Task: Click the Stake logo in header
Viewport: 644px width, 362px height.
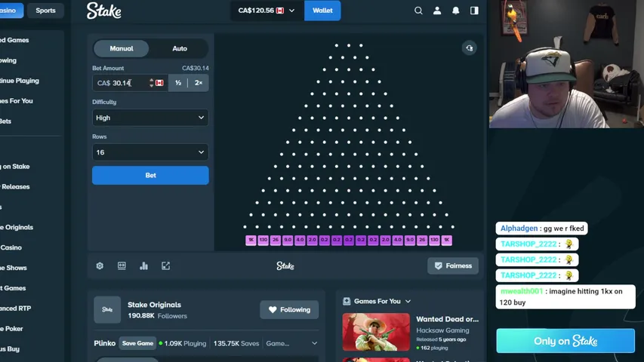Action: (104, 11)
